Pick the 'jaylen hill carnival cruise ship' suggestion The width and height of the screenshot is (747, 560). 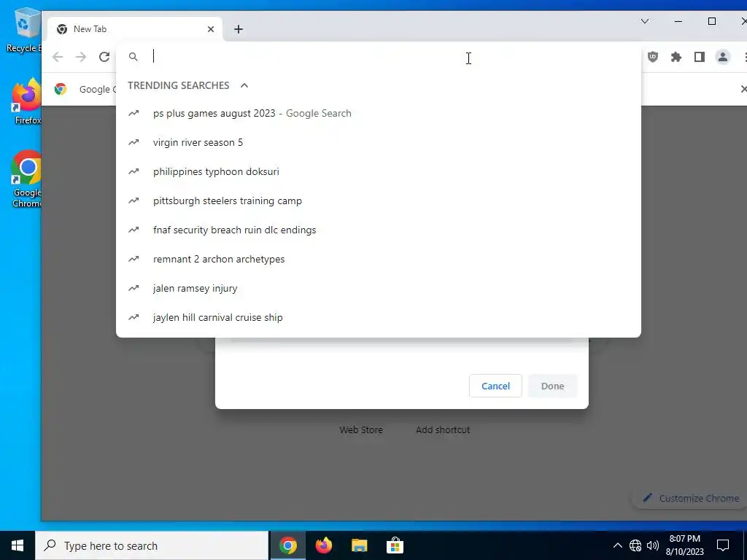pos(379,318)
